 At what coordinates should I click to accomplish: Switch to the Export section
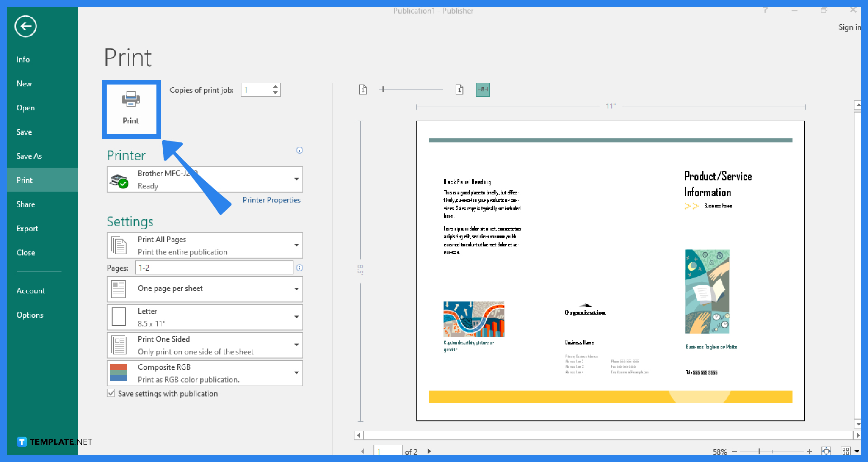(27, 228)
